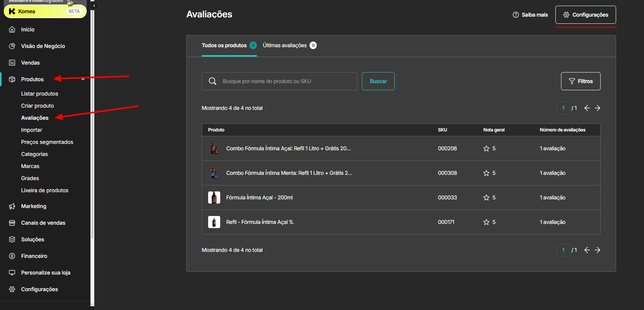
Task: Click the Buscar button
Action: click(378, 81)
